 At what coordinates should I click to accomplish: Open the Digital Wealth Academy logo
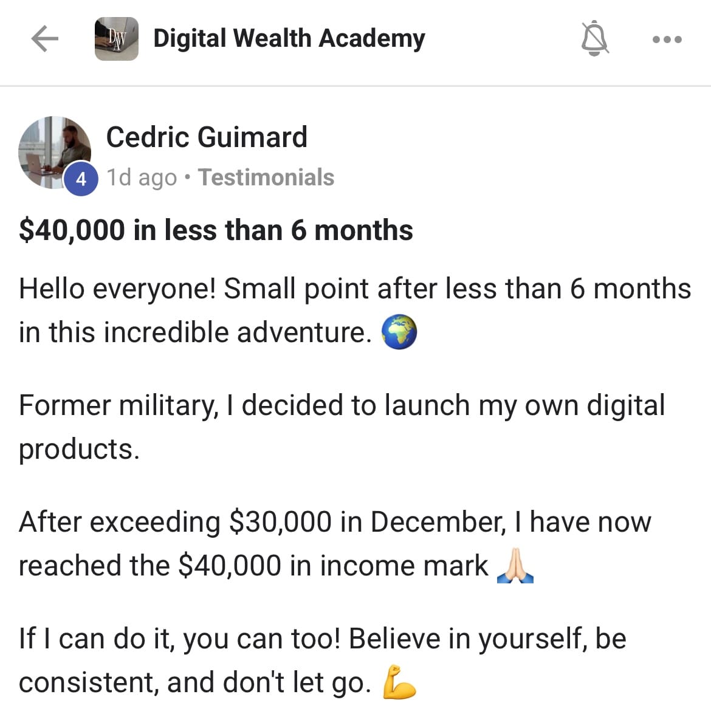116,39
